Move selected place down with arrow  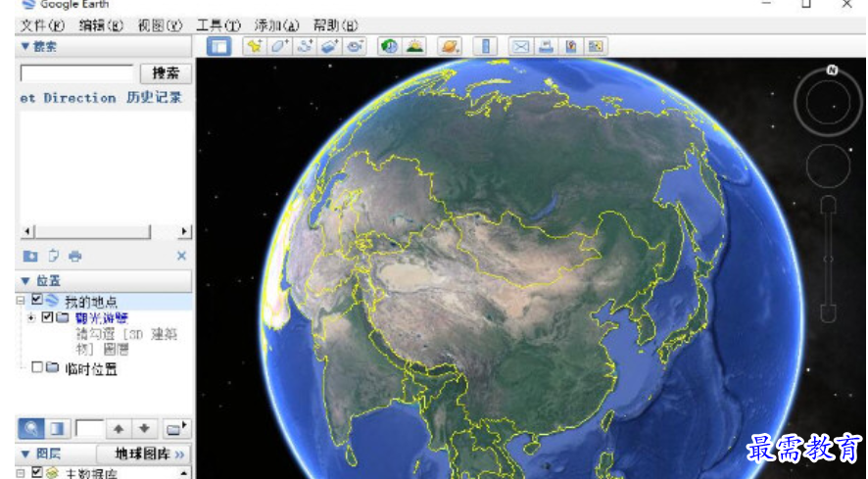144,429
